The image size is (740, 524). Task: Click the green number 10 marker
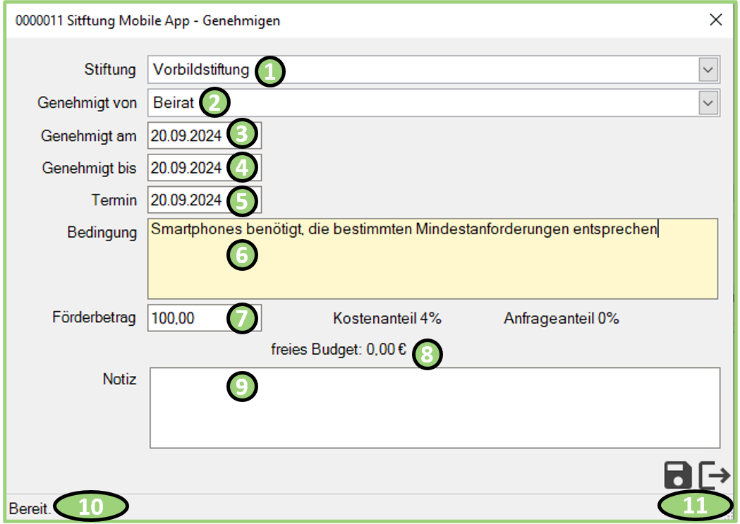coord(91,507)
